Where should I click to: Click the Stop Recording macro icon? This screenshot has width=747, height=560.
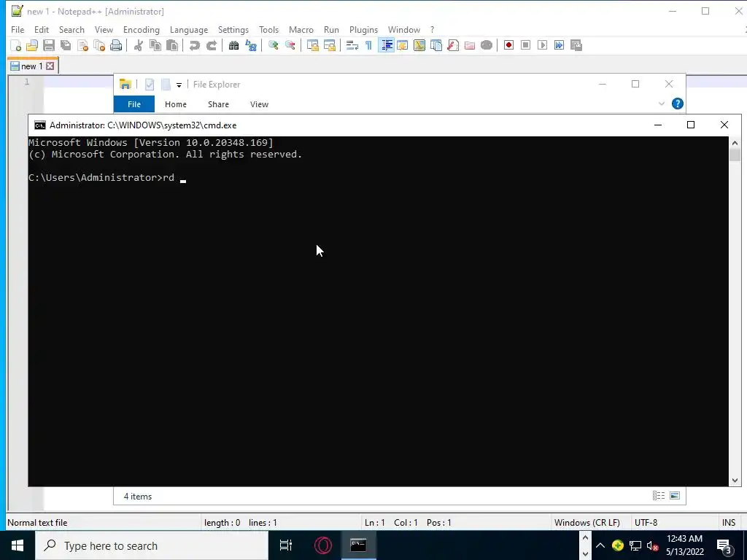click(x=525, y=45)
